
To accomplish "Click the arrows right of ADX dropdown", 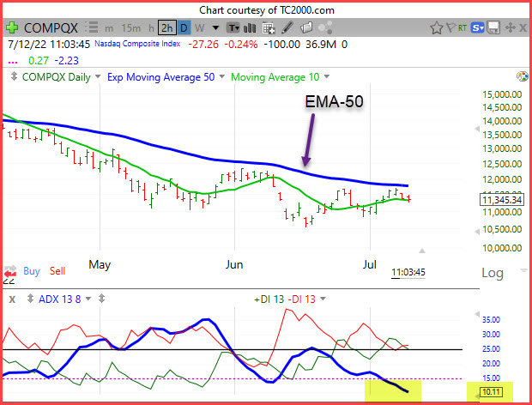I will (x=101, y=299).
